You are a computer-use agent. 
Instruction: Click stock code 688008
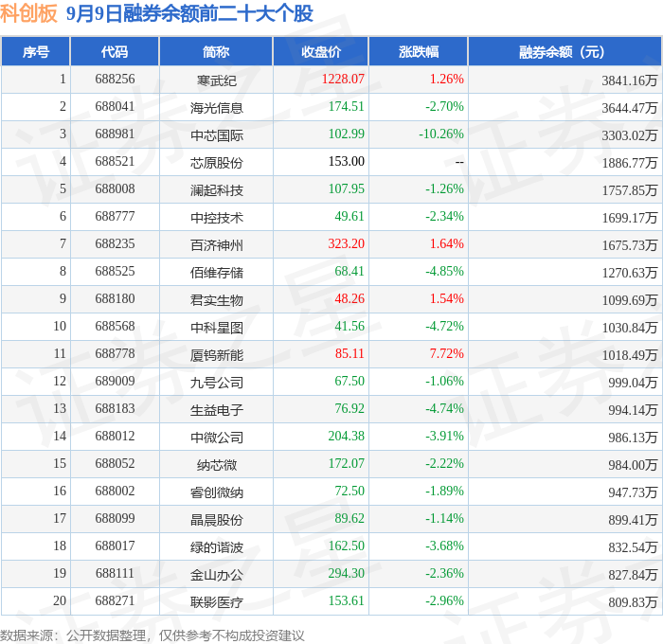point(115,189)
